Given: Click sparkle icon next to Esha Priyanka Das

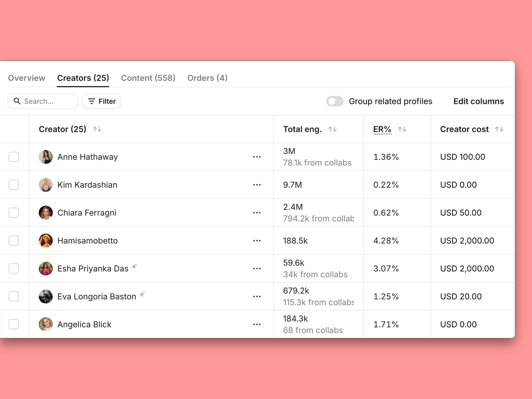Looking at the screenshot, I should pos(134,266).
